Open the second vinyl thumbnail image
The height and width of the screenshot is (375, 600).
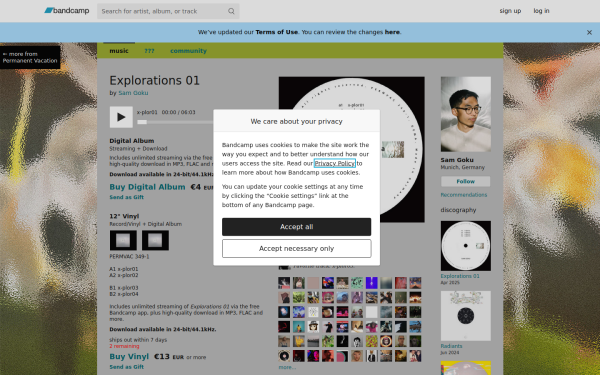click(x=155, y=240)
